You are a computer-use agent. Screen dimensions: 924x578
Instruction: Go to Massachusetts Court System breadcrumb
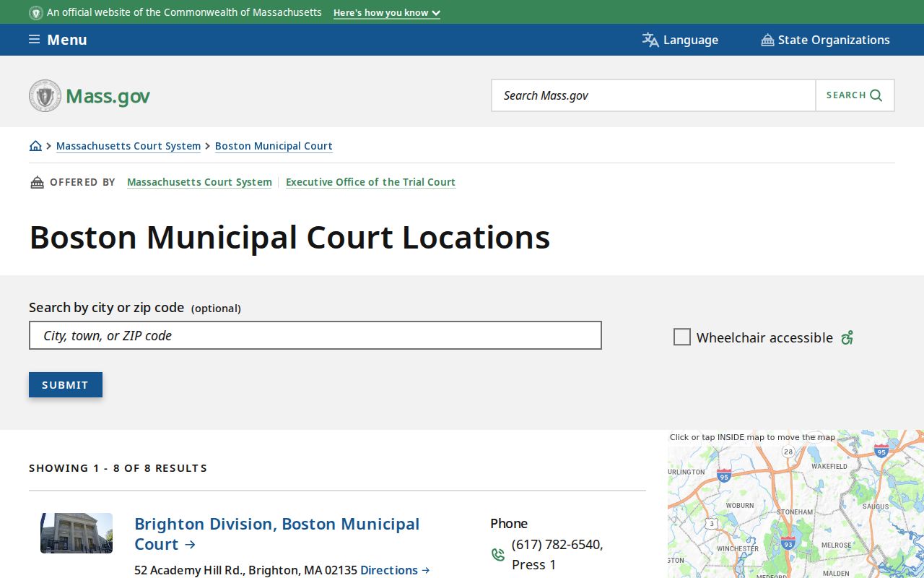[128, 146]
